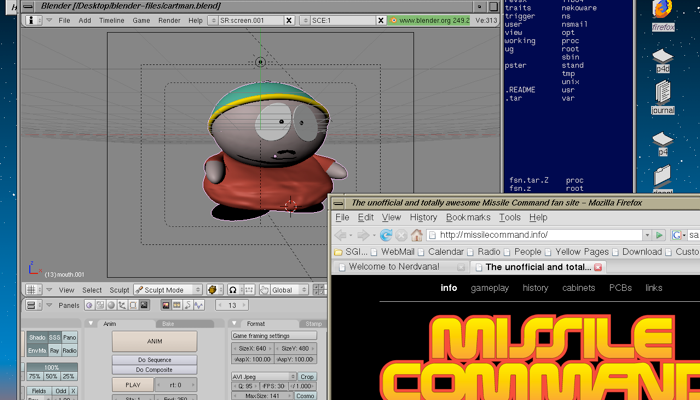Open the Global orientation dropdown
The height and width of the screenshot is (400, 700).
point(283,290)
